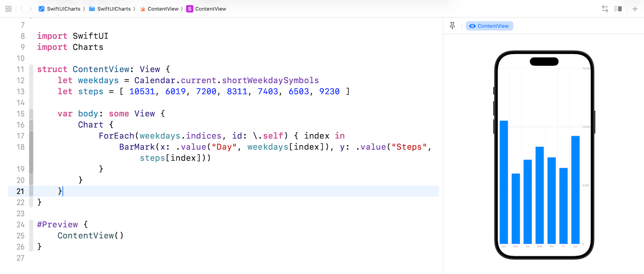Screen dimensions: 644x274
Task: Open the related items grid menu
Action: point(9,9)
